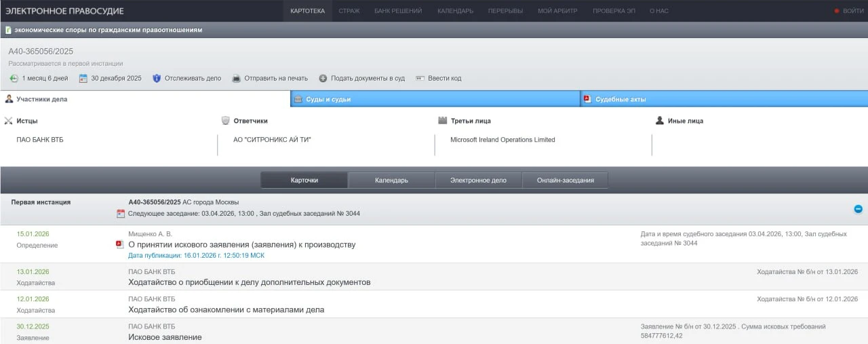This screenshot has width=868, height=344.
Task: Open Банк решений in top menu
Action: tap(398, 11)
